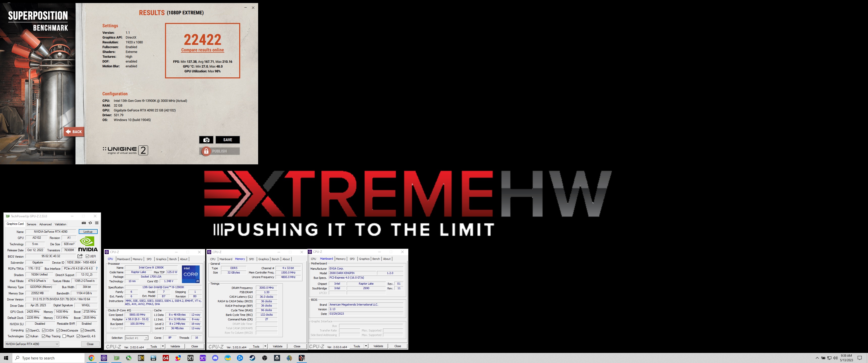868x363 pixels.
Task: Click GPU-Z BIOS export share icon
Action: pyautogui.click(x=80, y=256)
